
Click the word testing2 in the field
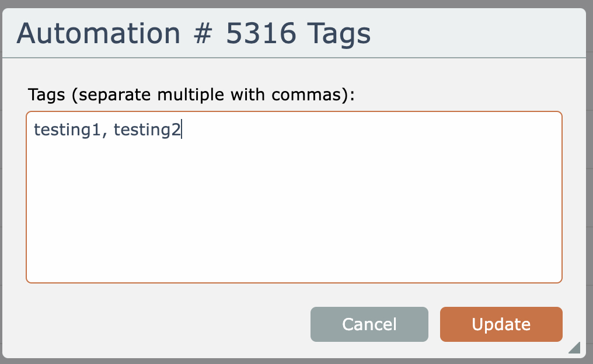(147, 129)
